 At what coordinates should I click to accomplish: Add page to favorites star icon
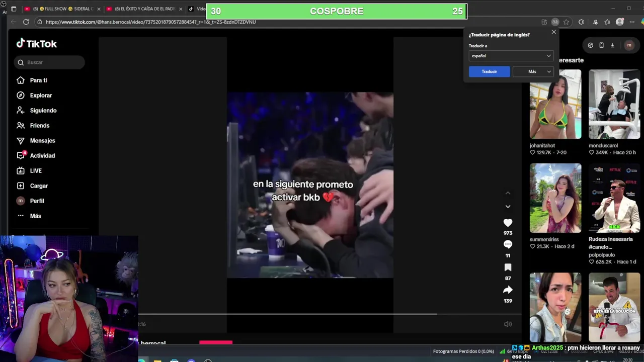[566, 22]
